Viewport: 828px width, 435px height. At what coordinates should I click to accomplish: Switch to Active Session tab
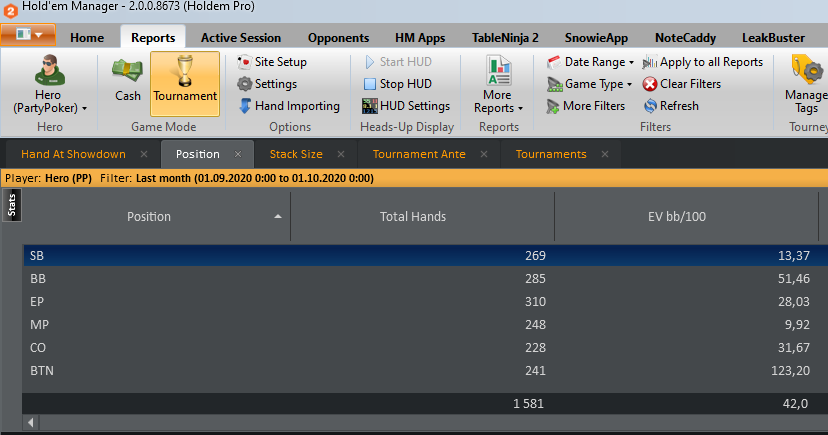click(241, 38)
